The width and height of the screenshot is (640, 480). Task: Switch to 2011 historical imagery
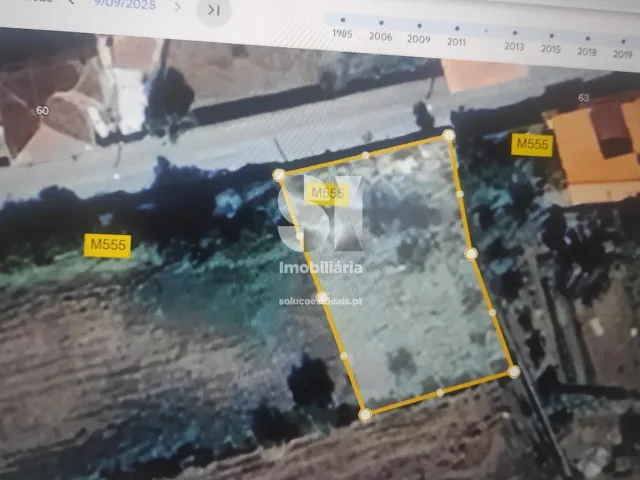tap(456, 28)
